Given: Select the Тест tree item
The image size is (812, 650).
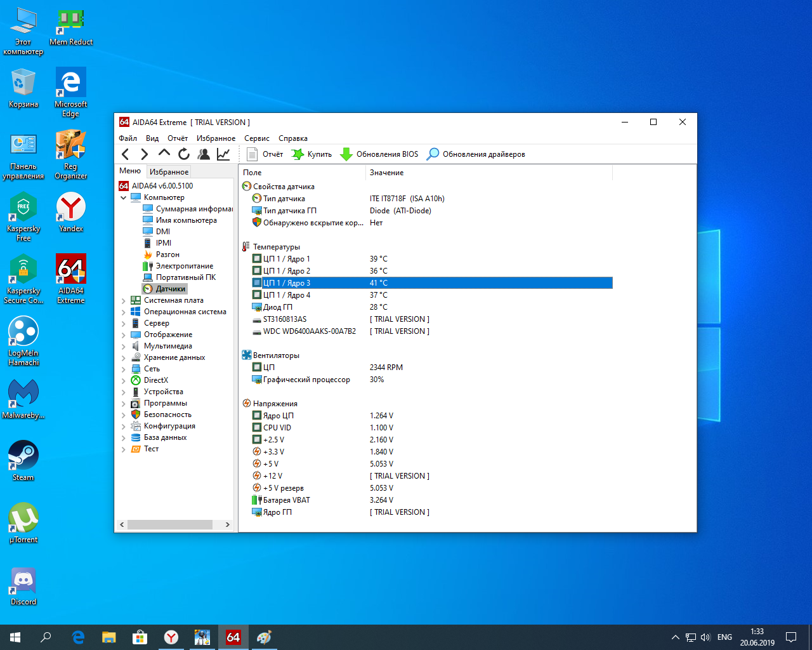Looking at the screenshot, I should point(145,449).
